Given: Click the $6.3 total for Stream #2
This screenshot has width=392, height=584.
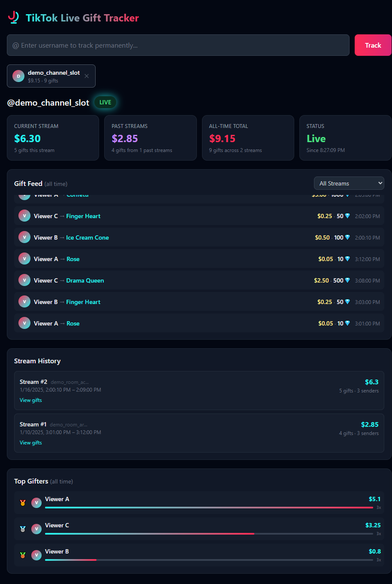Looking at the screenshot, I should (x=371, y=382).
